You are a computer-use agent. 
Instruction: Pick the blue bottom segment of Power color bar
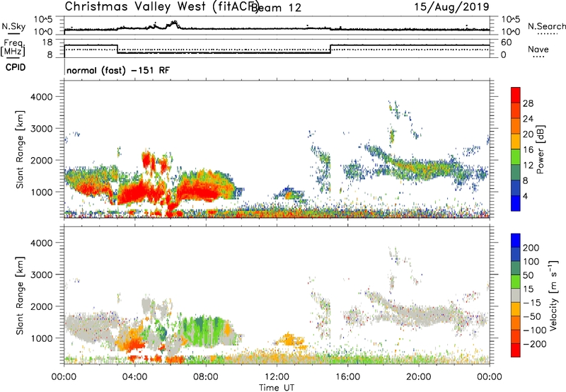(516, 203)
